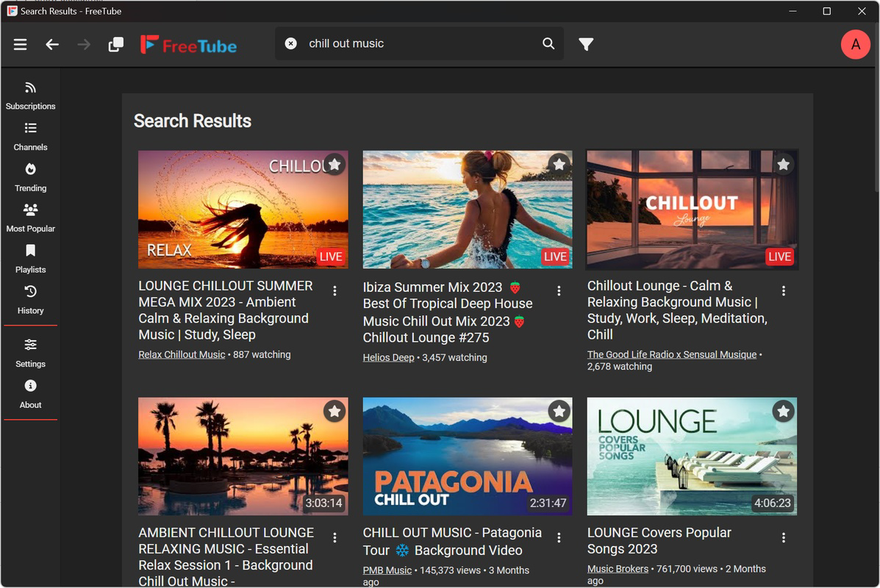Visit the PMB Music channel
Viewport: 880px width, 588px height.
tap(387, 570)
